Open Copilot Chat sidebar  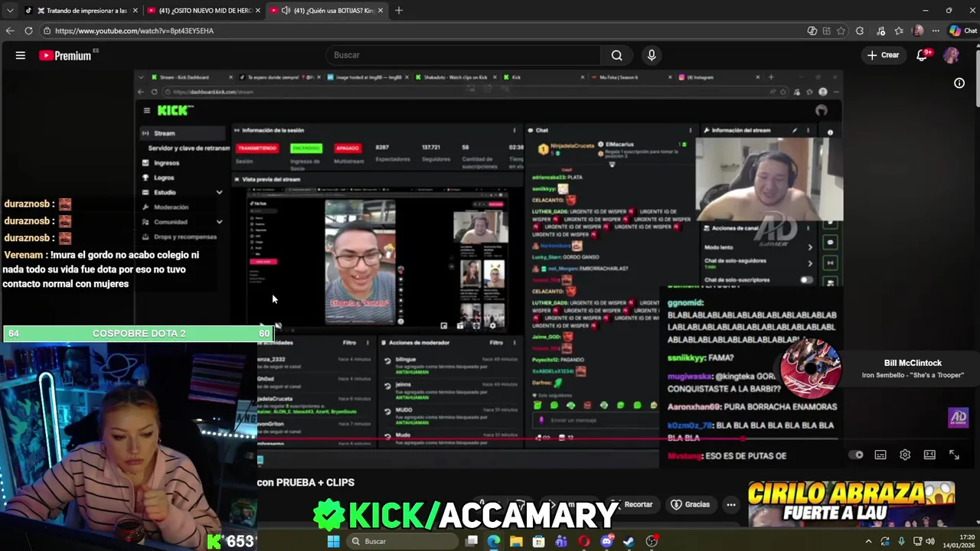point(962,31)
